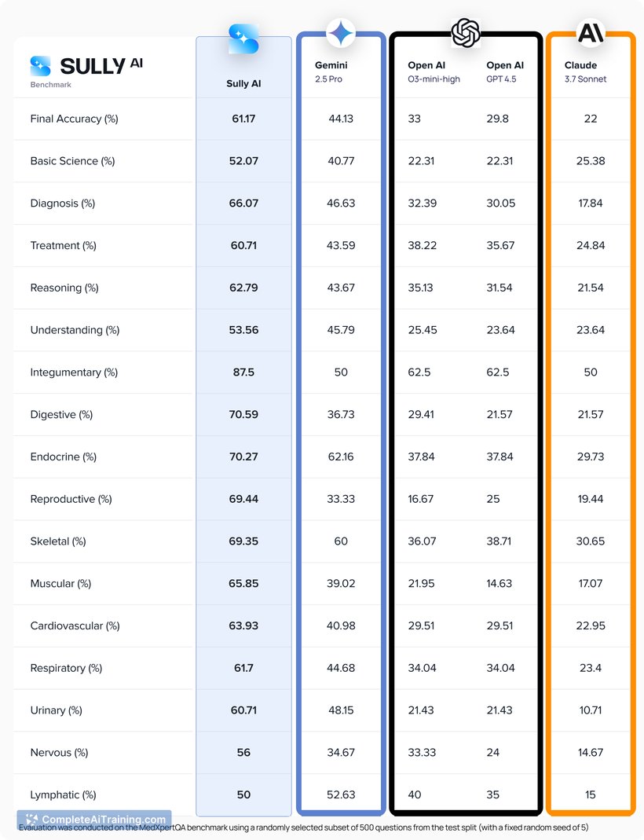Click the MedXpertQA evaluation footnote text

[303, 827]
